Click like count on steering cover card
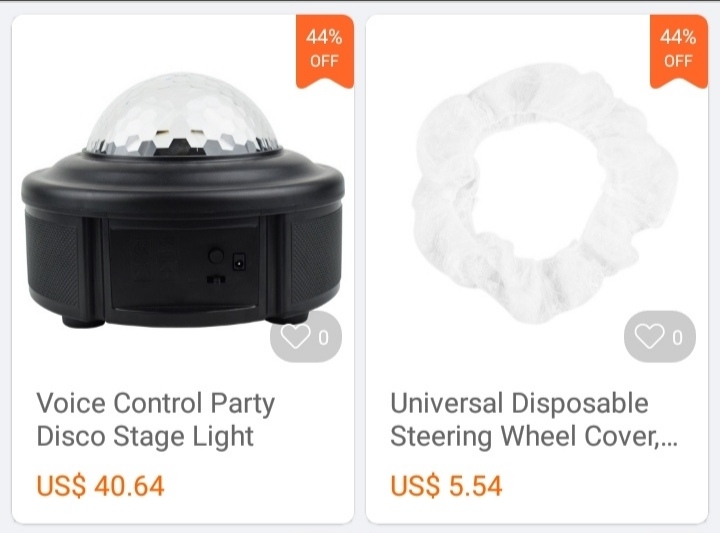Image resolution: width=720 pixels, height=533 pixels. pyautogui.click(x=678, y=338)
